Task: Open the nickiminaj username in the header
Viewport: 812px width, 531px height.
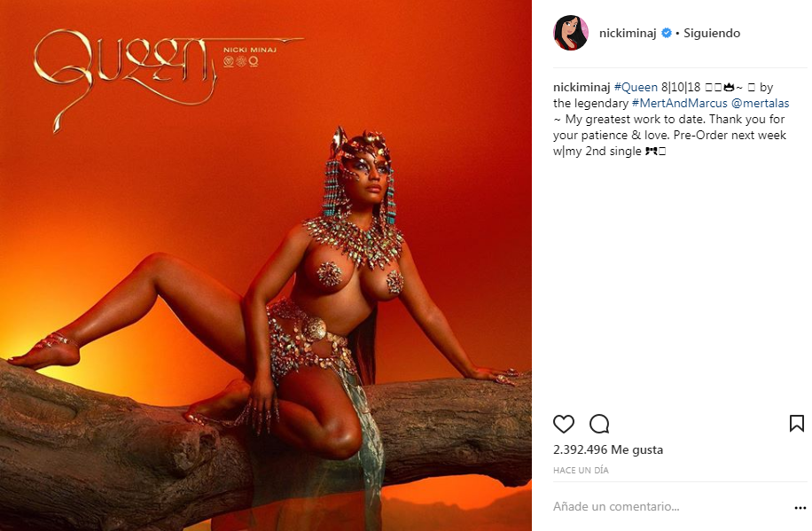Action: point(628,33)
